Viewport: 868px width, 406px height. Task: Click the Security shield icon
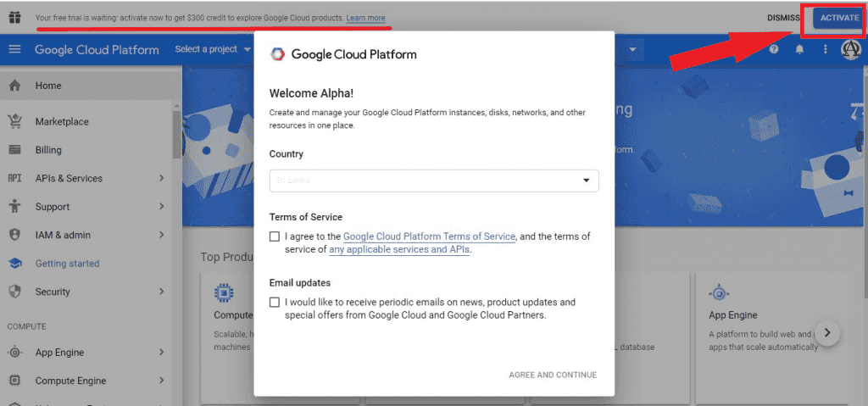[15, 292]
